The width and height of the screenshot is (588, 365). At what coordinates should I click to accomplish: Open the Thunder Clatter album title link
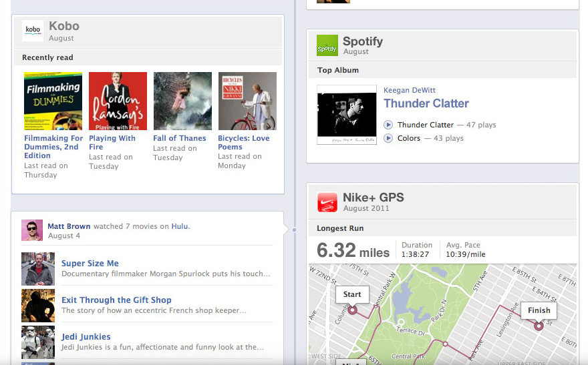426,103
